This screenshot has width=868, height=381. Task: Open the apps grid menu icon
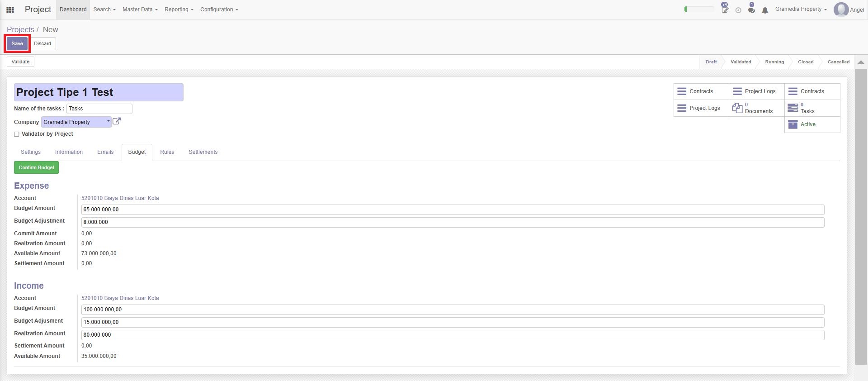(x=10, y=10)
